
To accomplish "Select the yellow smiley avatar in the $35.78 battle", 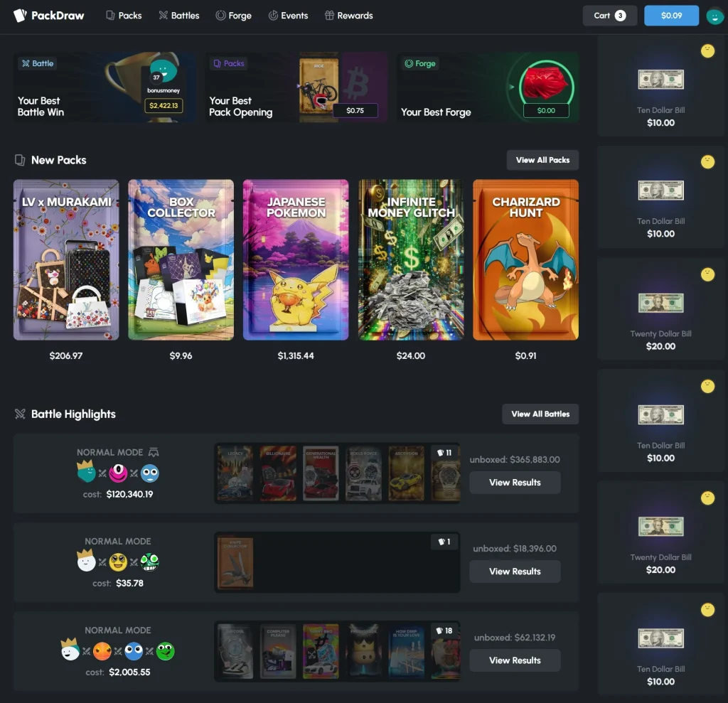I will [x=118, y=562].
